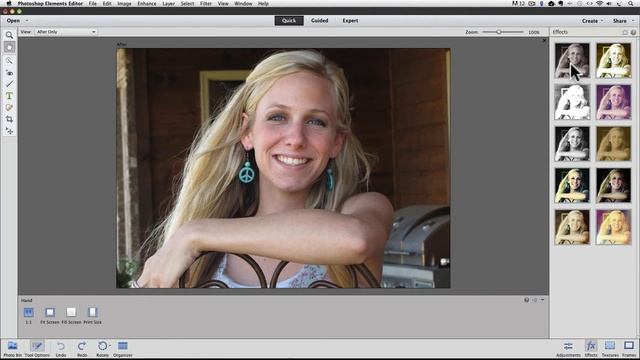Open the Share dropdown
The image size is (640, 360).
(623, 21)
